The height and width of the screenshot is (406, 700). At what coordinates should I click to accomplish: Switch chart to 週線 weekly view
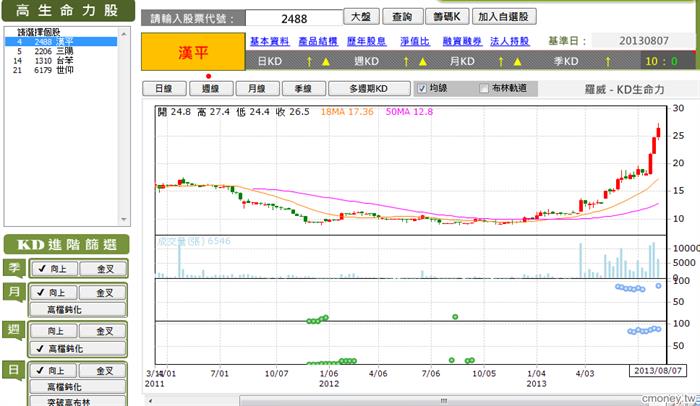211,88
